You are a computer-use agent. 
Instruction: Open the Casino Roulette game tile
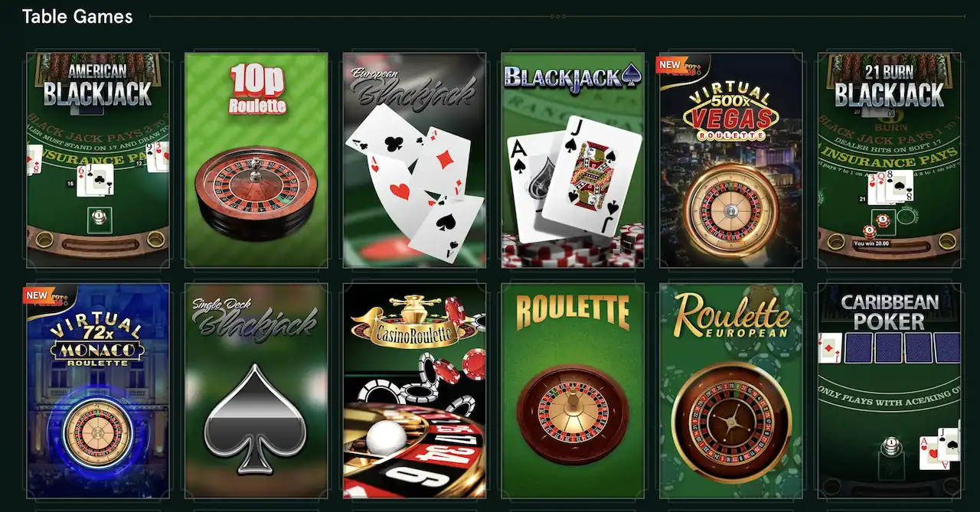click(x=414, y=391)
